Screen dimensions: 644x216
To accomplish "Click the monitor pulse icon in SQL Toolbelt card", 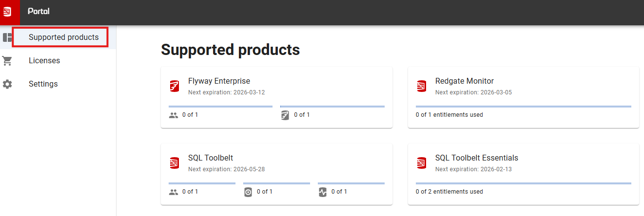I will coord(322,192).
